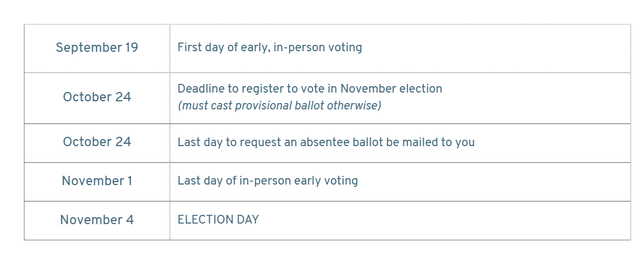Click October 24 beside the absentee ballot row
This screenshot has width=644, height=262.
pos(97,142)
